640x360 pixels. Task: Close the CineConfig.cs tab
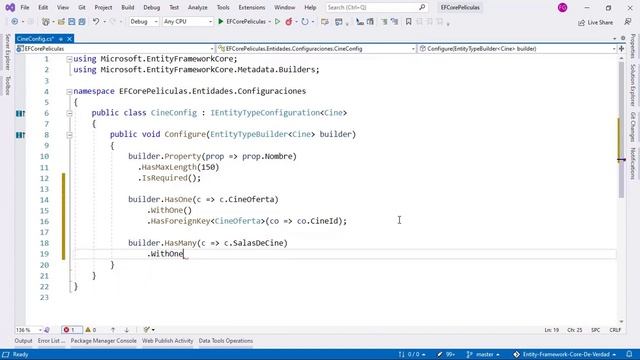[x=69, y=39]
